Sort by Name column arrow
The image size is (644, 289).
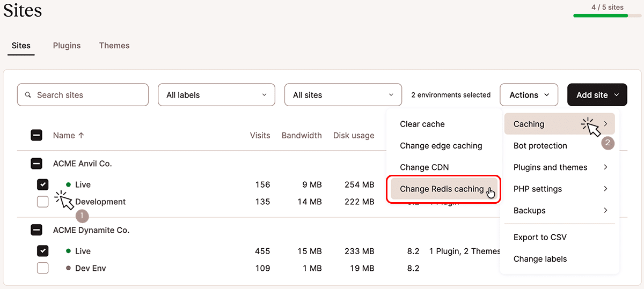(81, 136)
